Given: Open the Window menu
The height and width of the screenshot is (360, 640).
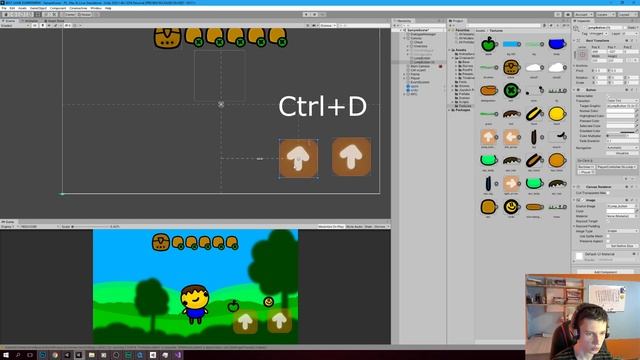Looking at the screenshot, I should pyautogui.click(x=96, y=8).
